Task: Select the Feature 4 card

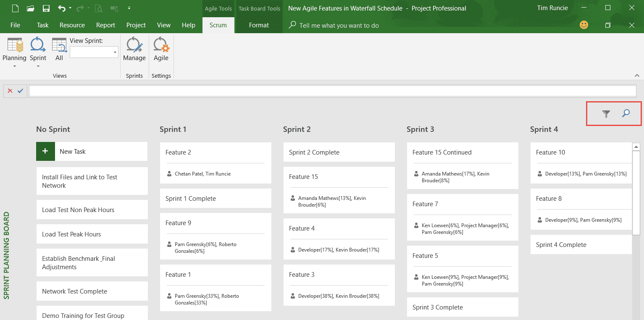Action: (339, 239)
